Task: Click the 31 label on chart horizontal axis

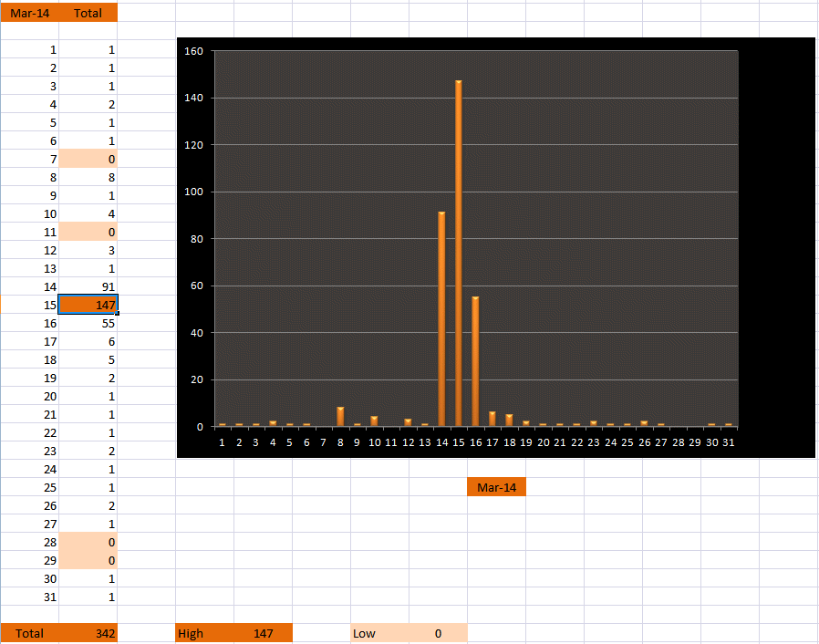Action: (728, 442)
